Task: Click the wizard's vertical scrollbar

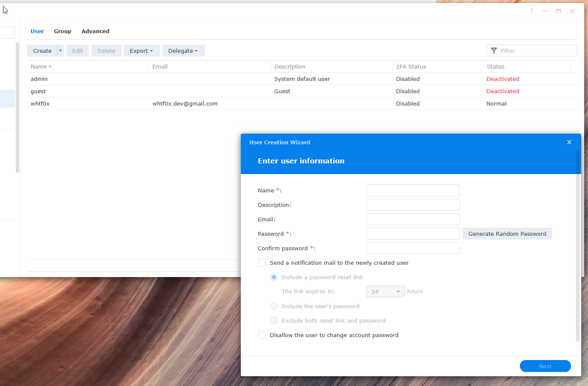Action: click(x=578, y=247)
